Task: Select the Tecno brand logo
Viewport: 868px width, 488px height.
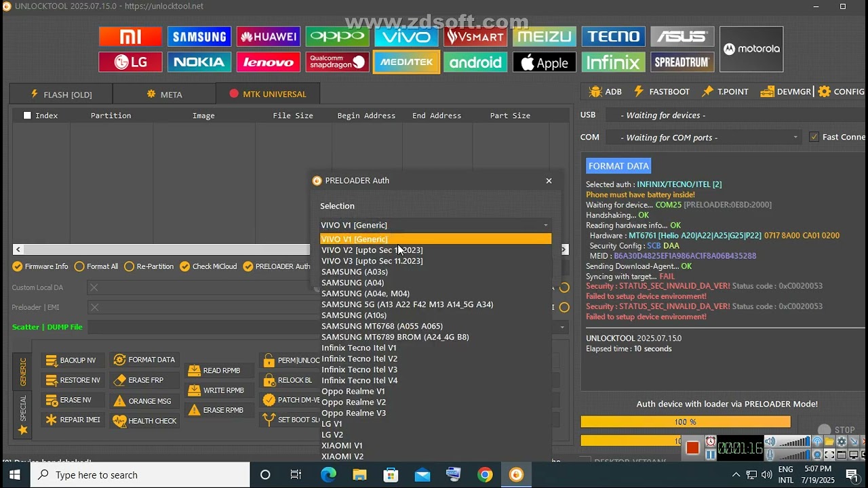Action: [614, 37]
